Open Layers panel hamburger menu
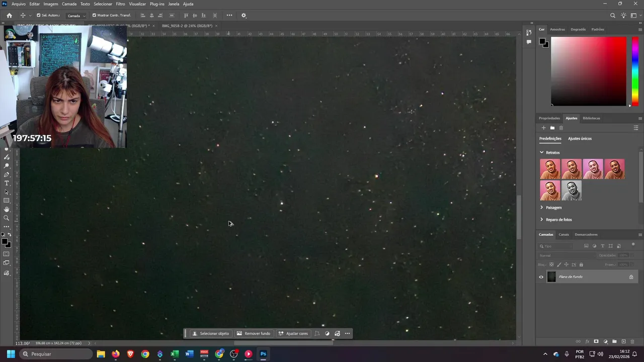644x362 pixels. click(640, 235)
